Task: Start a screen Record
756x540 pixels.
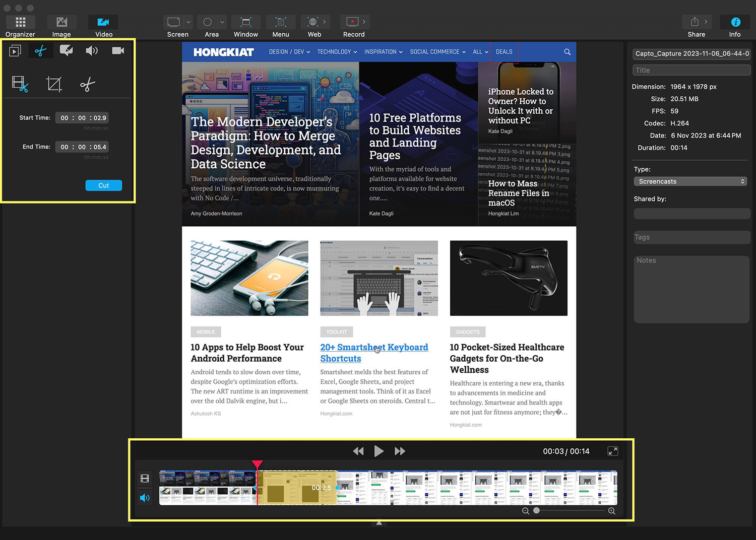Action: 352,22
